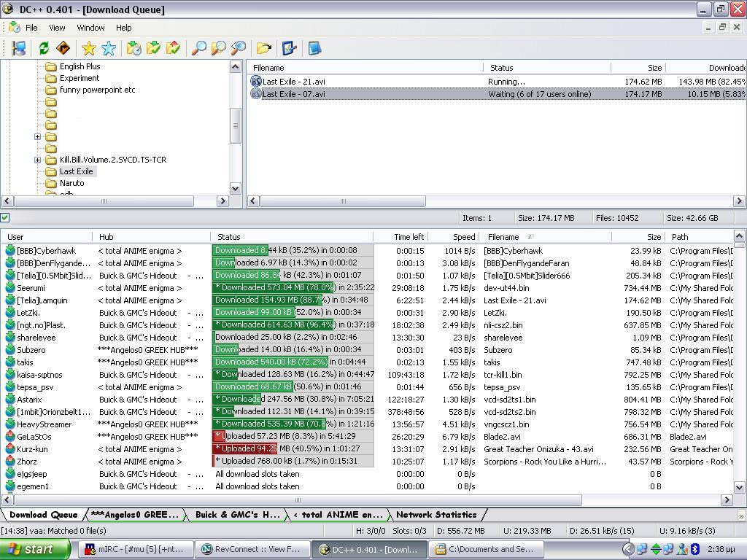Click the folder icon beside English Plus

[51, 66]
